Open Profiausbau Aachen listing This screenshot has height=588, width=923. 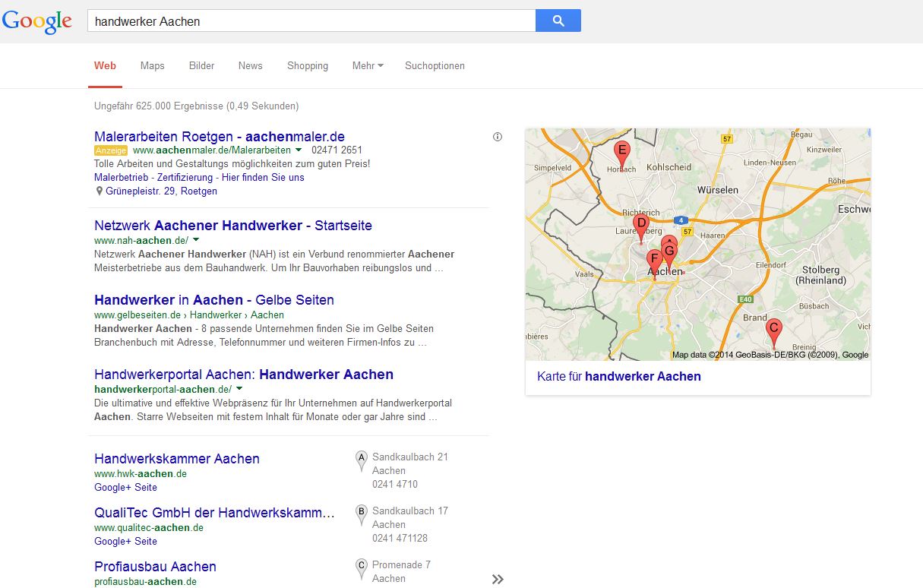coord(155,567)
